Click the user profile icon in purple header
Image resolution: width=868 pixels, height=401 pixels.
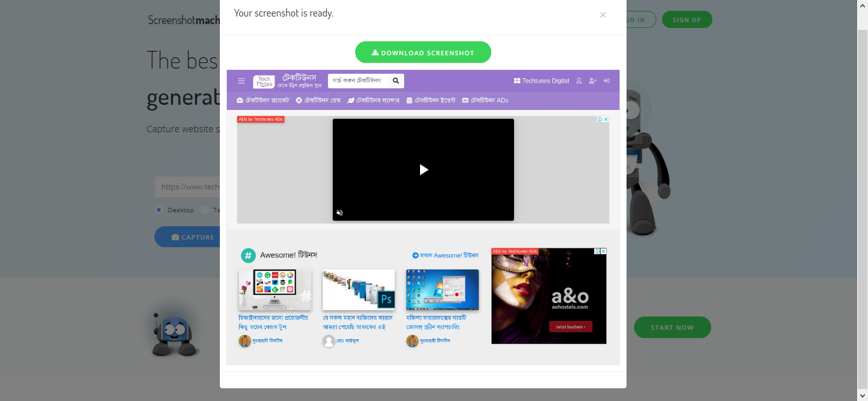coord(579,81)
